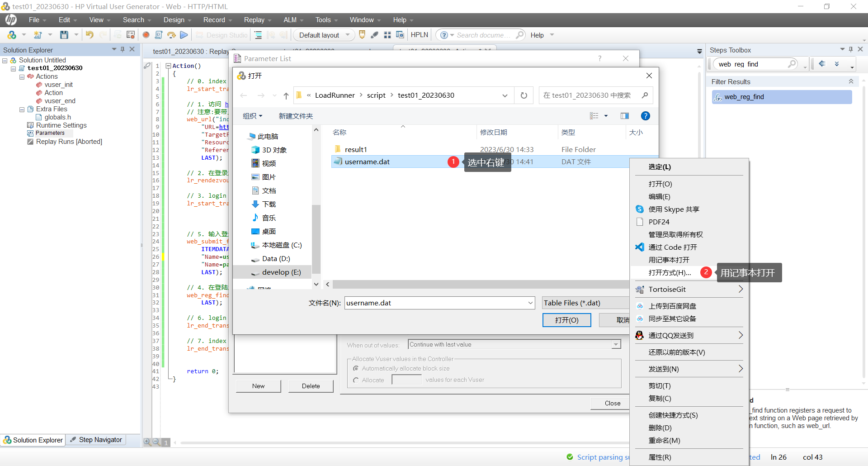Open the Default layout dropdown
The height and width of the screenshot is (466, 868).
pos(324,35)
